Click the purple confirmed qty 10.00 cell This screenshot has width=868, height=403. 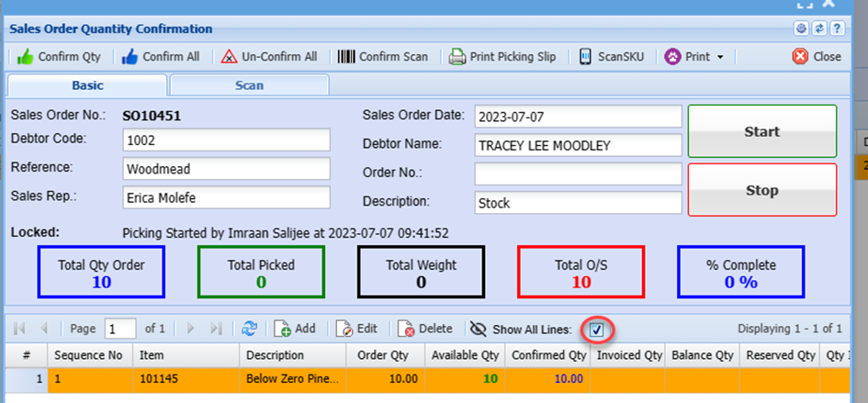point(548,379)
